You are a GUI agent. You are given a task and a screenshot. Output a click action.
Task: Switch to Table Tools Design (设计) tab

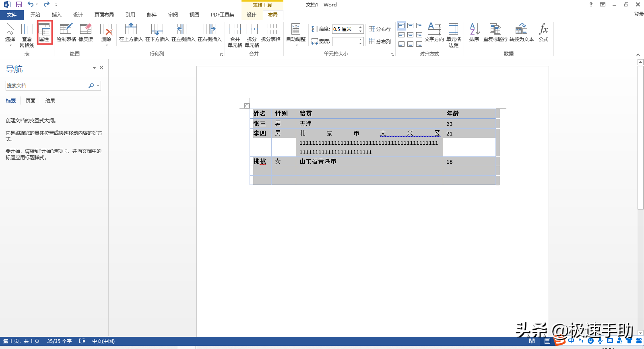(252, 15)
